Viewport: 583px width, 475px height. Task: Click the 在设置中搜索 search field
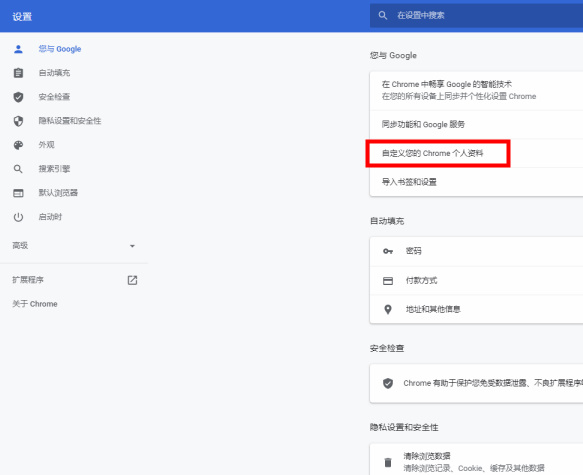click(476, 15)
